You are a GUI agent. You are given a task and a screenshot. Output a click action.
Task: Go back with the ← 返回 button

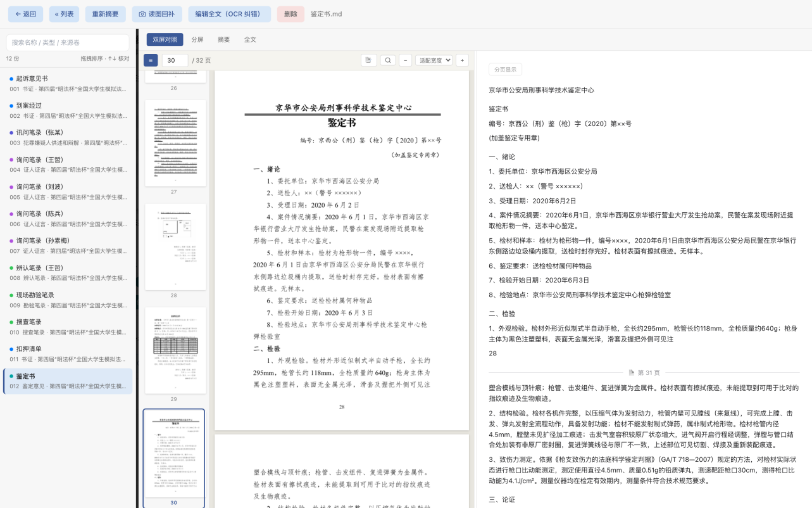(x=25, y=14)
